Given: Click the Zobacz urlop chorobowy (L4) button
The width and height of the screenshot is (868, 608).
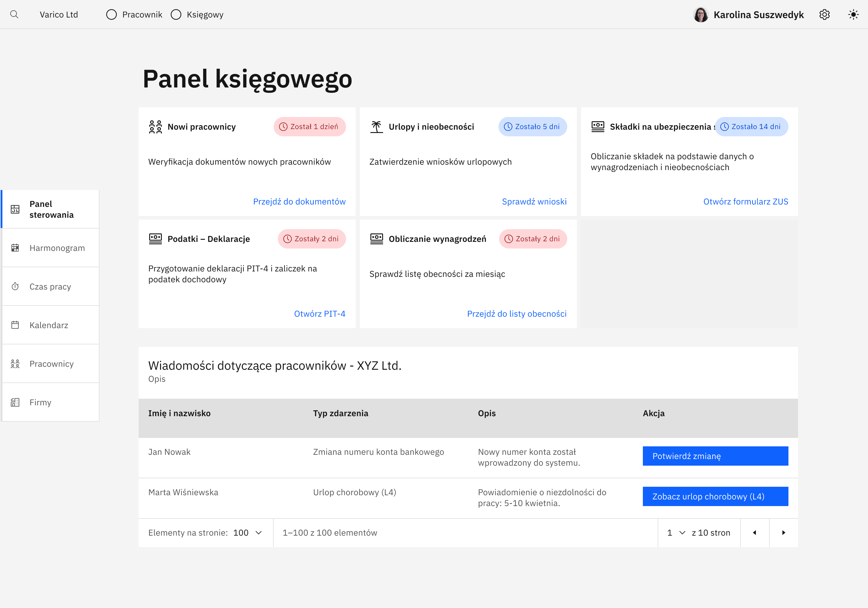Looking at the screenshot, I should tap(715, 496).
